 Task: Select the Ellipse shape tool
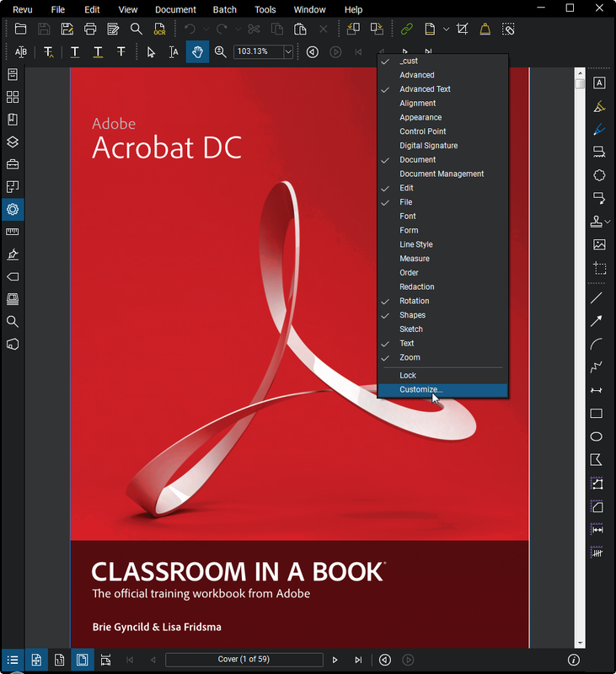[597, 436]
